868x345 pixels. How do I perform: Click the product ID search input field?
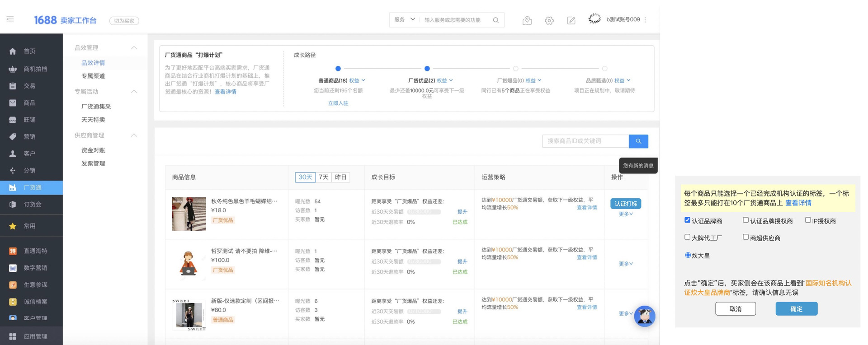tap(585, 141)
